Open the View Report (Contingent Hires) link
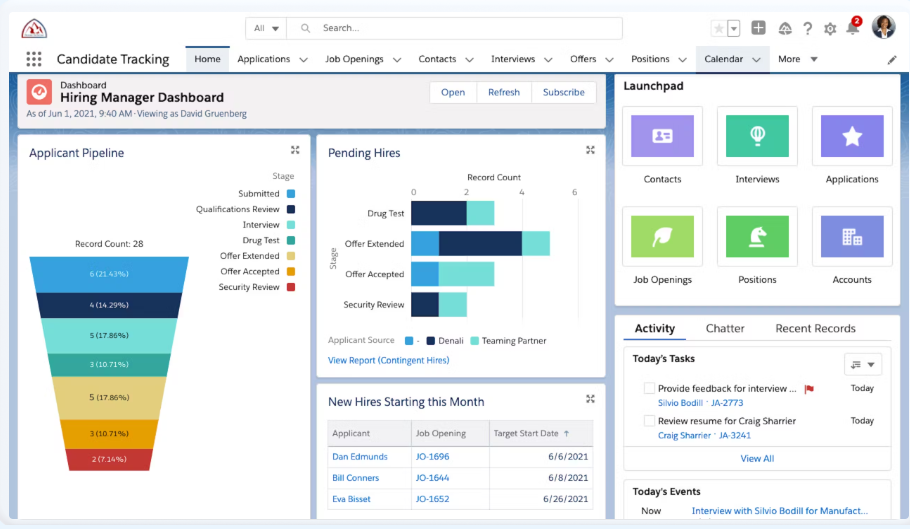 388,360
